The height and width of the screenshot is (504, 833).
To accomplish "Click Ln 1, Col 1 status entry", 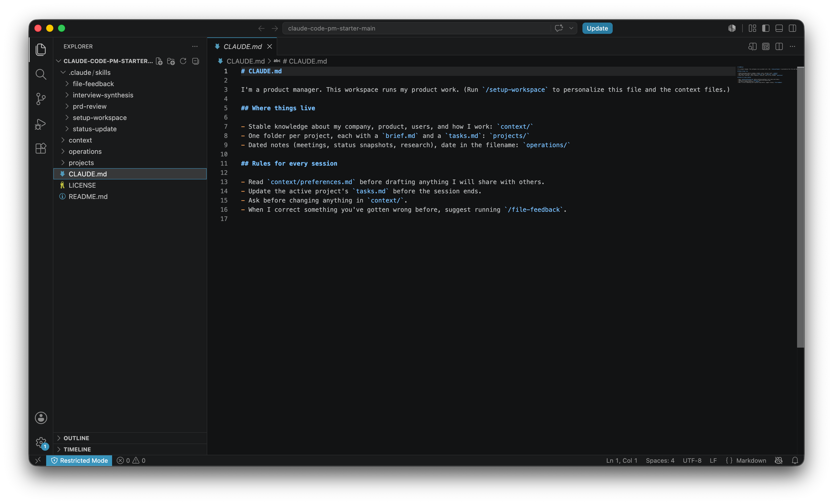I will (x=621, y=460).
